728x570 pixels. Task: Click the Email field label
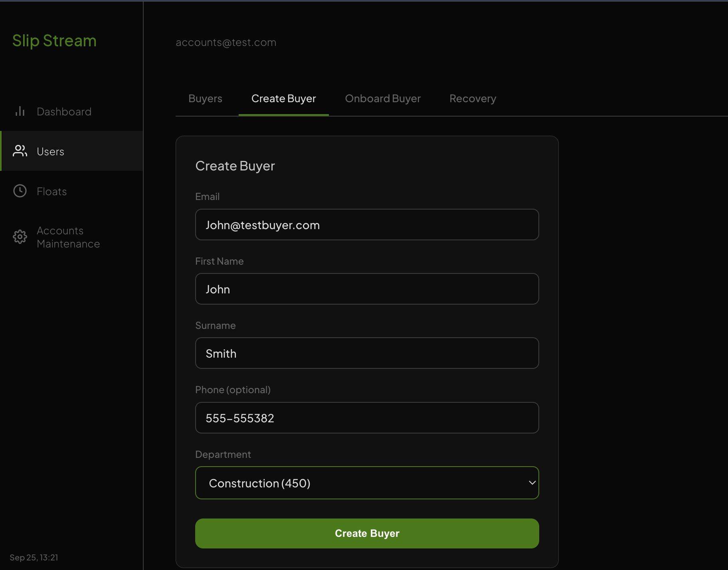tap(208, 197)
